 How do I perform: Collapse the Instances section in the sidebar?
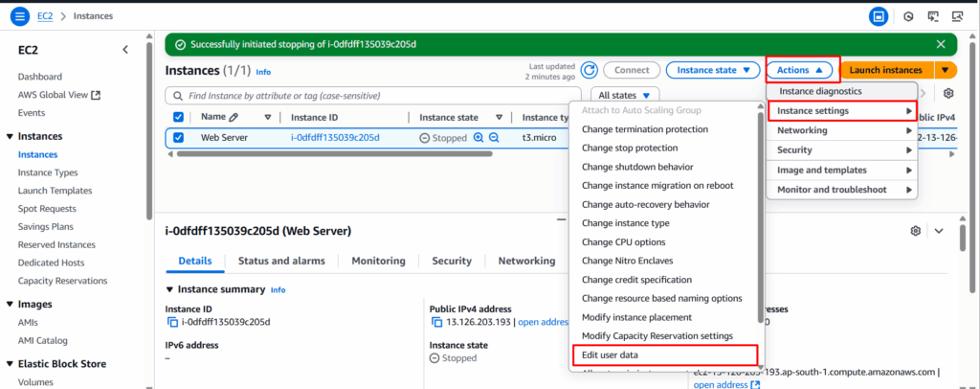(x=10, y=136)
